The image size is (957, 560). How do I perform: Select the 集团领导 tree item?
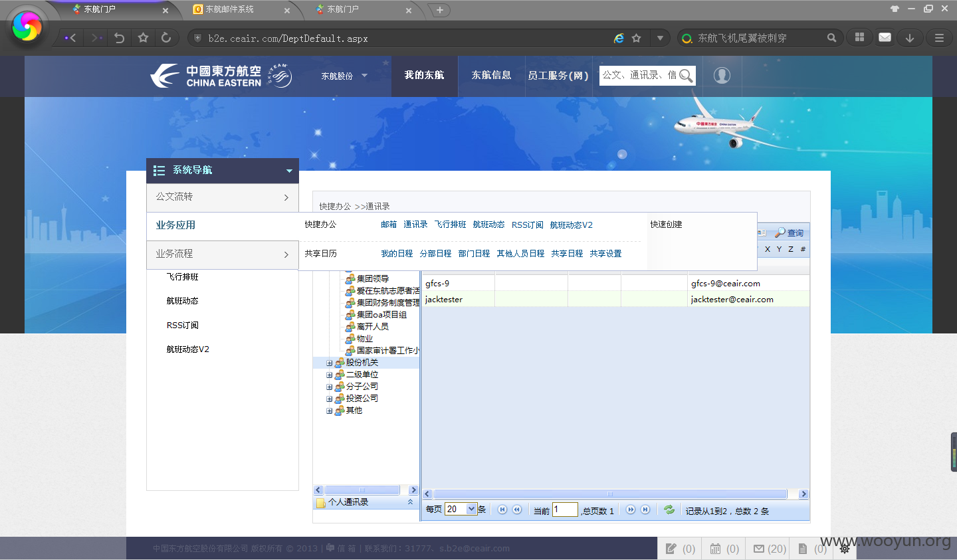click(x=373, y=279)
